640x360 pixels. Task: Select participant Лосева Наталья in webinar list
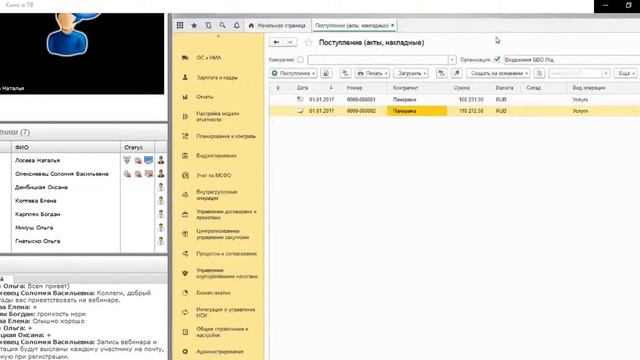point(37,160)
